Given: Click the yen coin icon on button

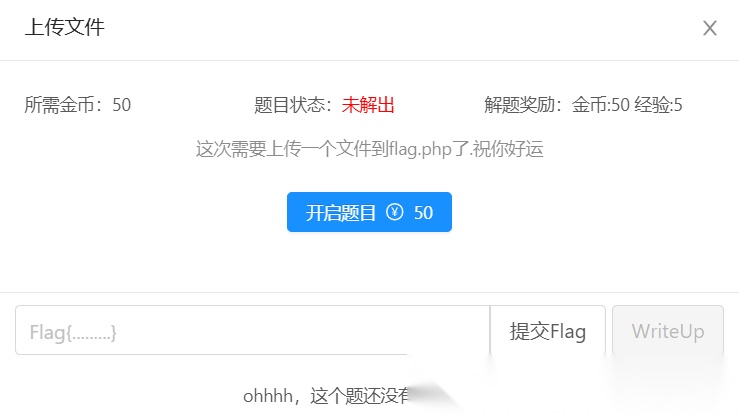Looking at the screenshot, I should (394, 212).
